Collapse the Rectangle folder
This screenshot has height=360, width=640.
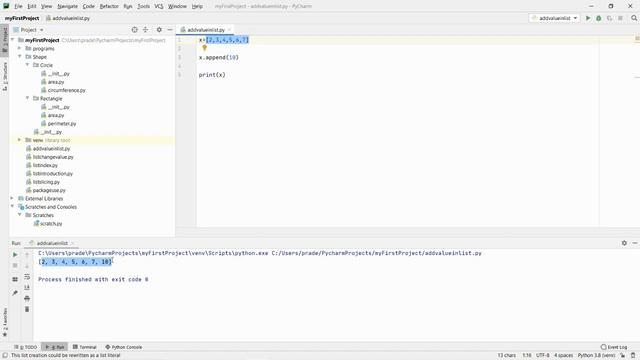tap(27, 98)
